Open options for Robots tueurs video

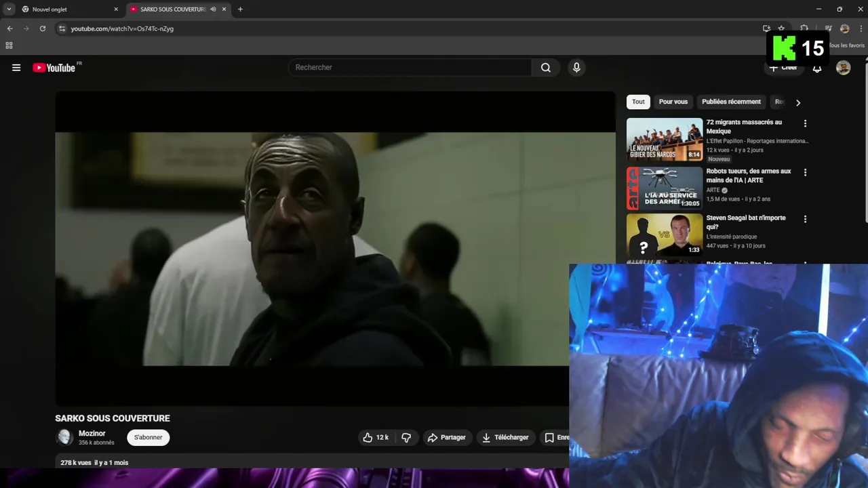click(805, 173)
